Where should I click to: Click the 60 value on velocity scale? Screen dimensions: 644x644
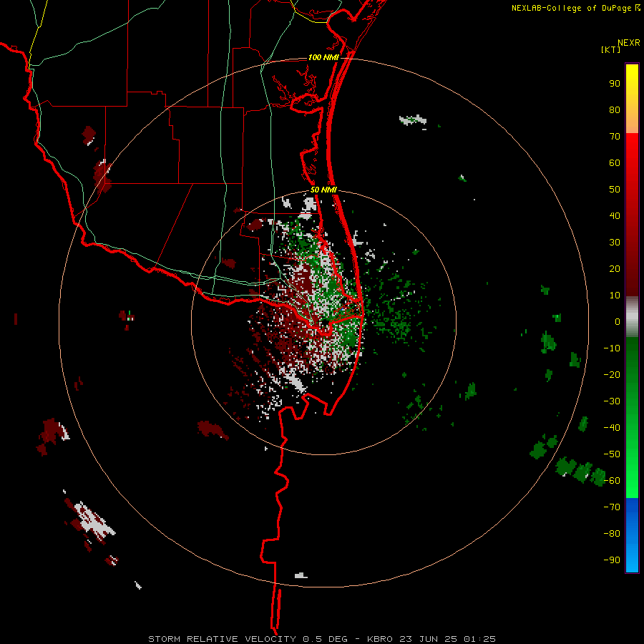point(615,163)
